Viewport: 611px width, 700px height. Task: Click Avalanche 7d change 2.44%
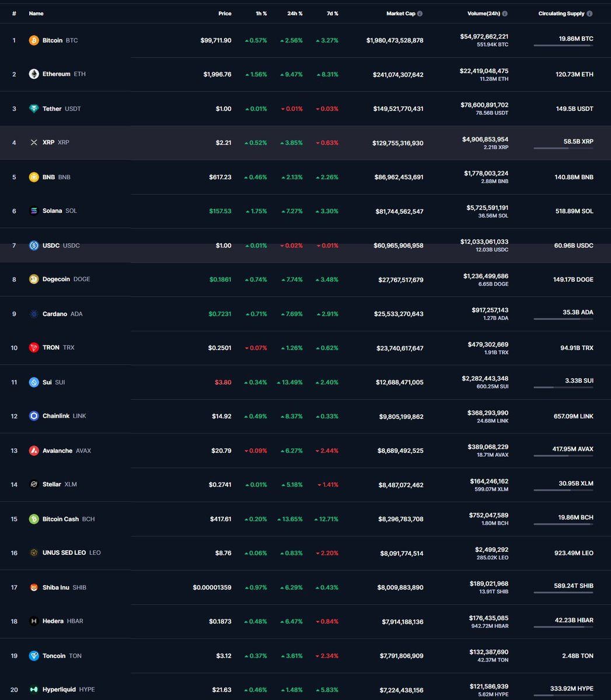[328, 450]
